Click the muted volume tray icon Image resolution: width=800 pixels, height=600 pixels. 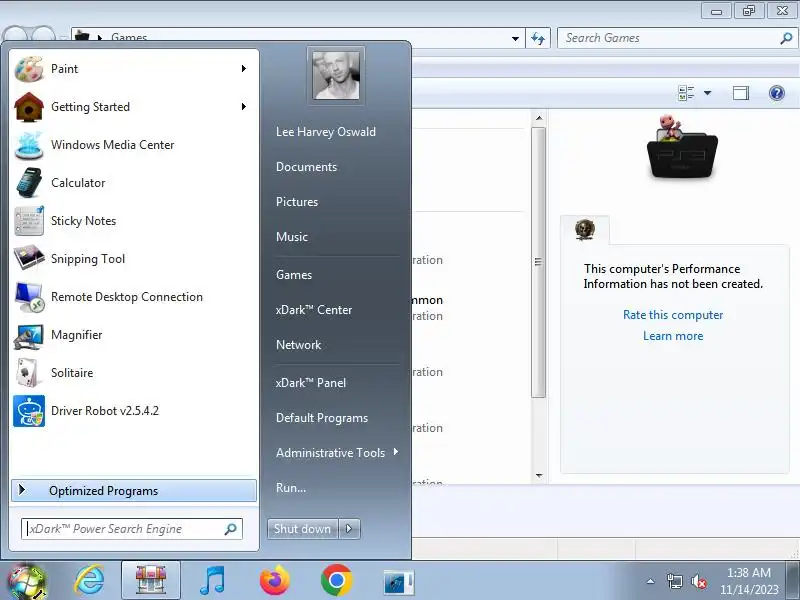[698, 581]
